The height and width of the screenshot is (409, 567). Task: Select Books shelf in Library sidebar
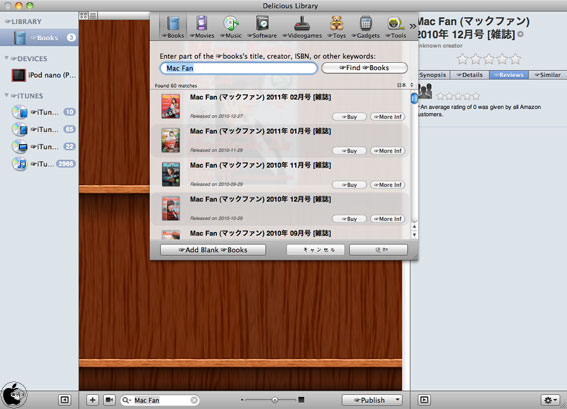pos(39,38)
